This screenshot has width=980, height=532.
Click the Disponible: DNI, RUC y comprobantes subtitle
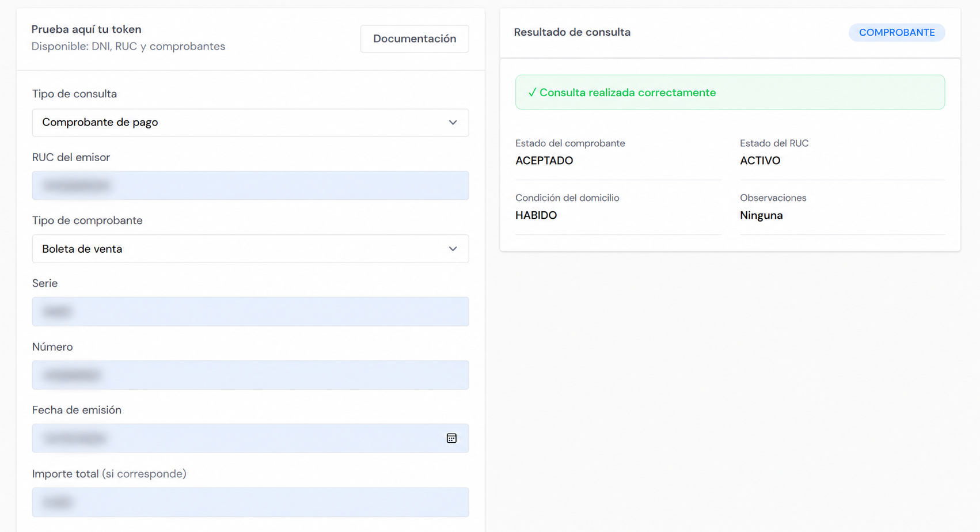[128, 47]
